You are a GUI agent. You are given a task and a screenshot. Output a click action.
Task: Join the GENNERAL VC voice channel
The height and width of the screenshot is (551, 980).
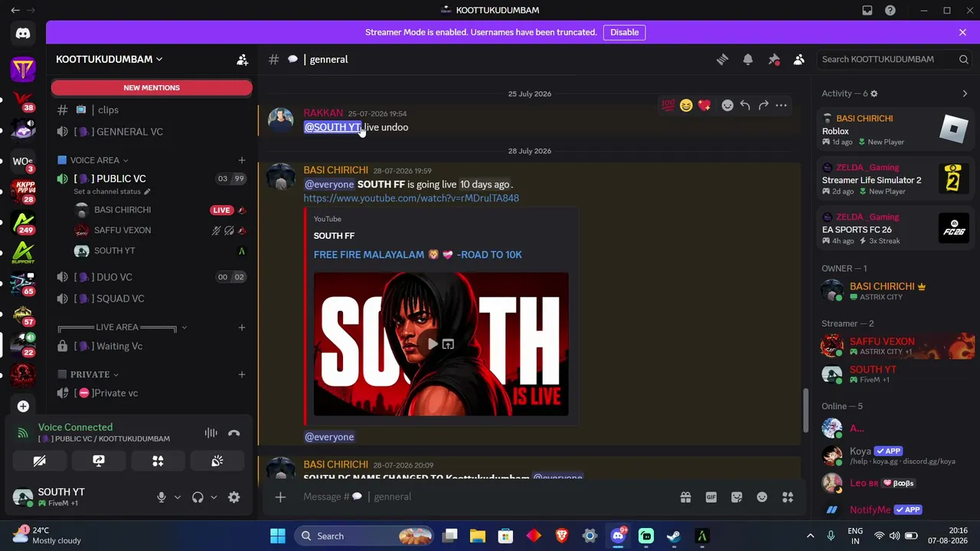(x=152, y=132)
